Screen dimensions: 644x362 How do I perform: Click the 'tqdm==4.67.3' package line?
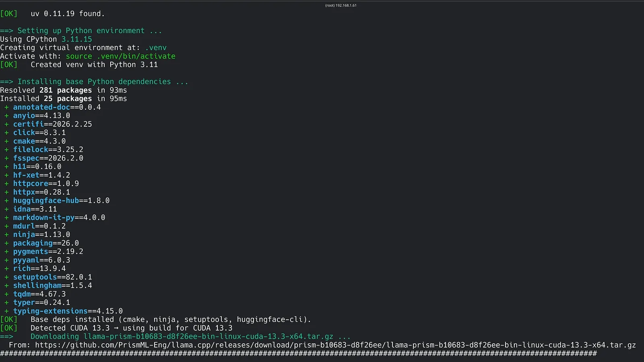click(x=39, y=294)
